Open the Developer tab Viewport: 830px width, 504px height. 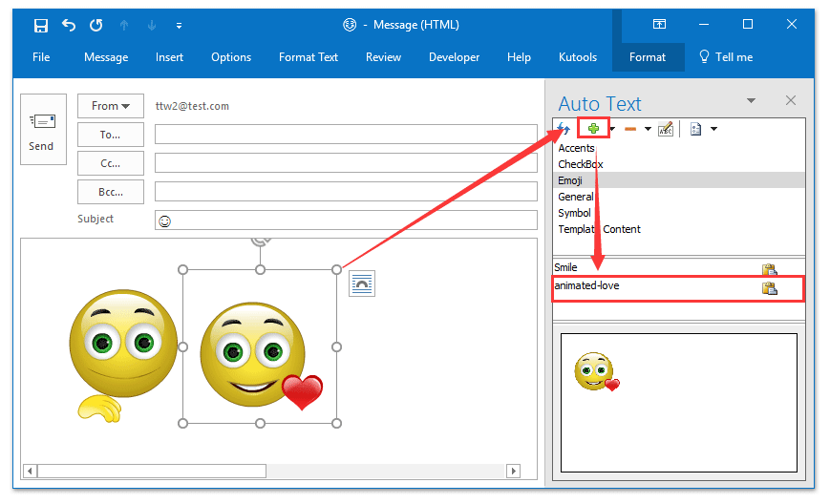click(x=454, y=57)
